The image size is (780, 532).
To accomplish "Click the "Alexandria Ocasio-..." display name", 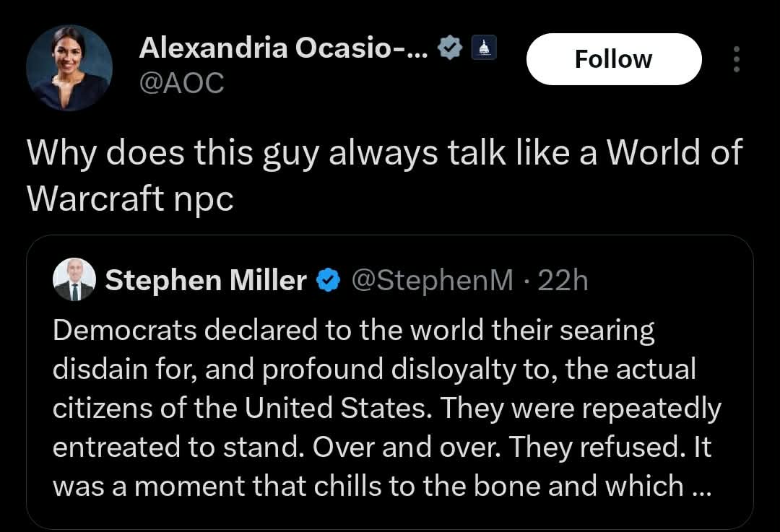I will [x=283, y=48].
